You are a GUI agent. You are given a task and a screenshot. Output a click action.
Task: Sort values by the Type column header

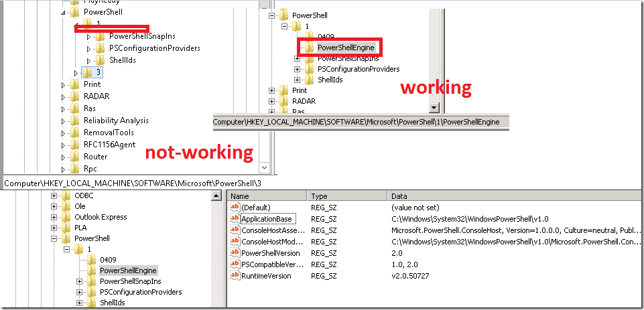coord(347,196)
